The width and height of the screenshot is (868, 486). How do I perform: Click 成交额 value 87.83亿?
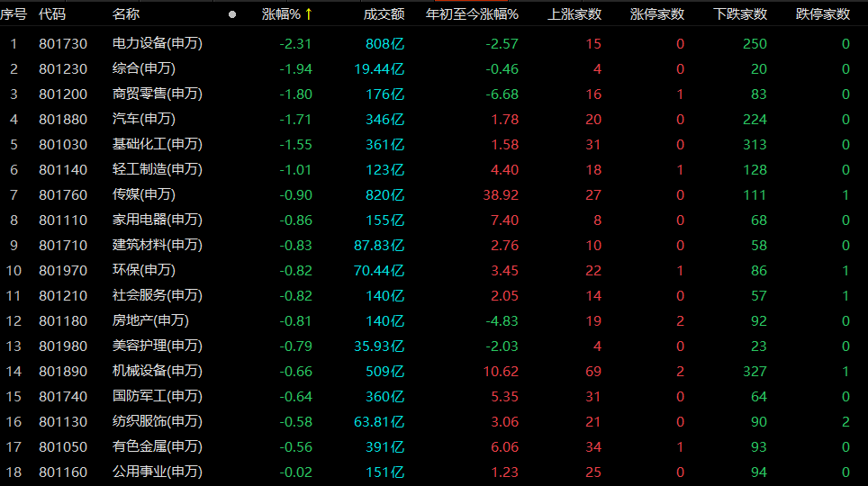coord(379,245)
